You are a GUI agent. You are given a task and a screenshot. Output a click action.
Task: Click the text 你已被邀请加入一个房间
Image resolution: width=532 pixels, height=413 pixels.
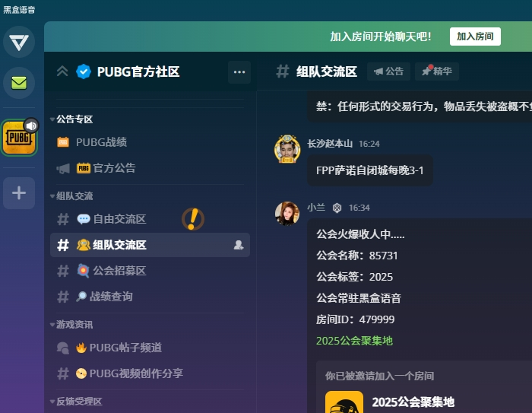[380, 376]
